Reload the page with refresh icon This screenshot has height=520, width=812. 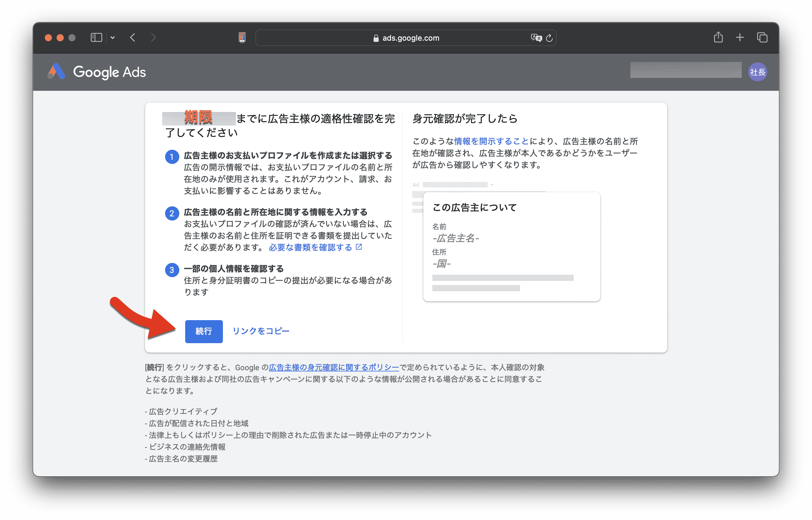click(x=549, y=38)
